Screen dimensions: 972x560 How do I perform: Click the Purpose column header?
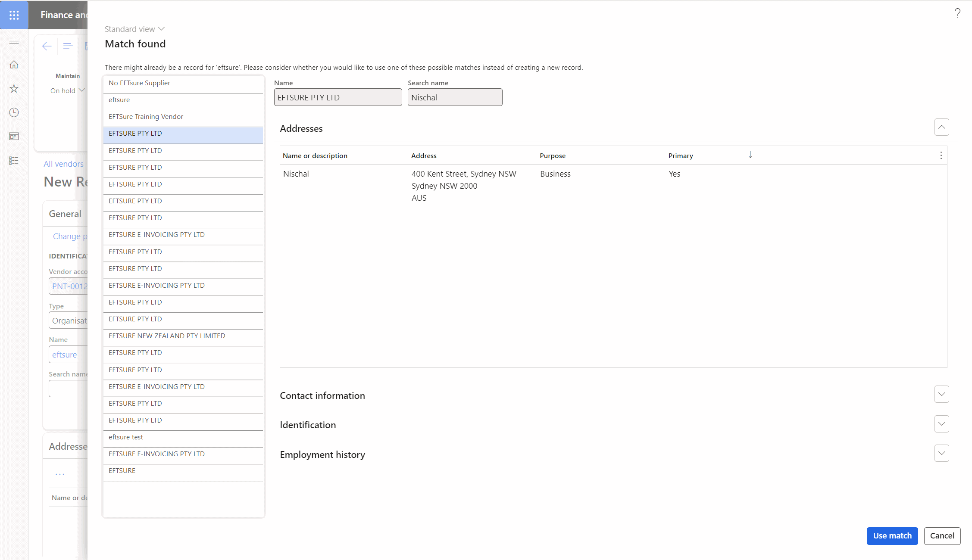click(x=553, y=156)
